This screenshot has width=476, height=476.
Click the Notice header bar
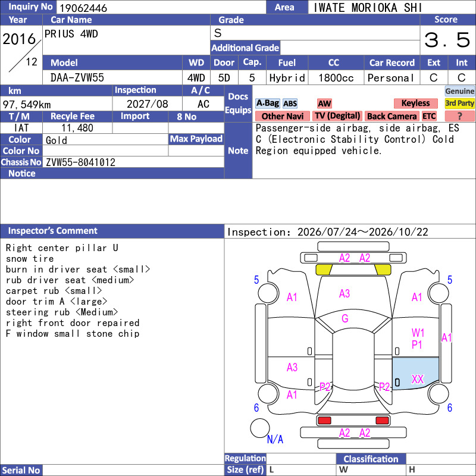coord(112,173)
